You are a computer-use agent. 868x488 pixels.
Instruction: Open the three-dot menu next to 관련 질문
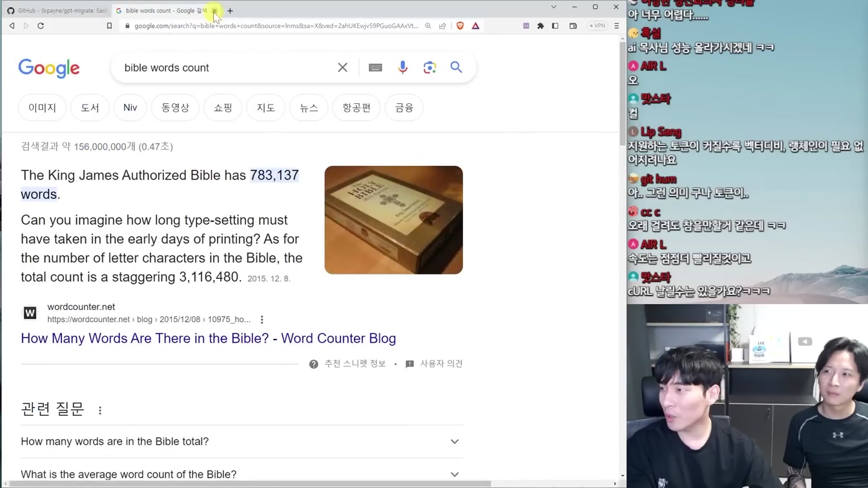pos(100,411)
